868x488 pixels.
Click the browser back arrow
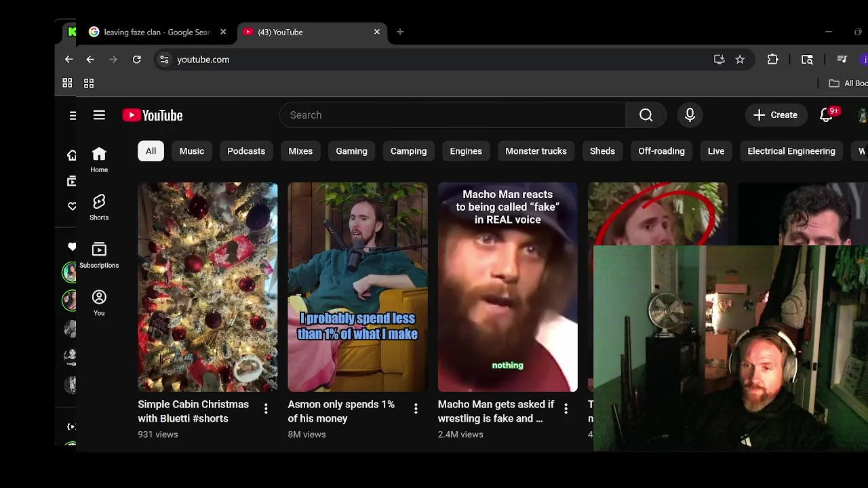click(90, 60)
